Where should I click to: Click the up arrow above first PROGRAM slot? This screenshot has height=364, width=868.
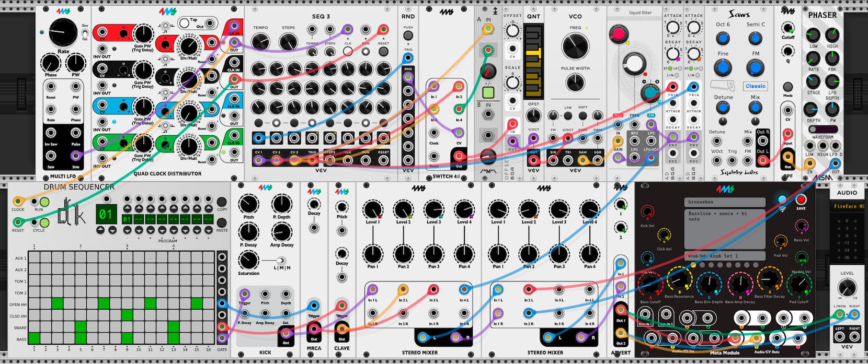point(126,209)
